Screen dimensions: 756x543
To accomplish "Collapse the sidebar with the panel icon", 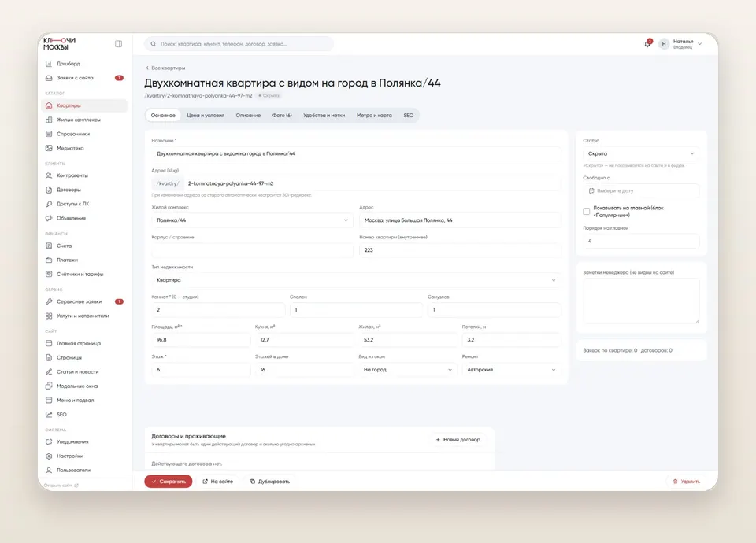I will 118,44.
